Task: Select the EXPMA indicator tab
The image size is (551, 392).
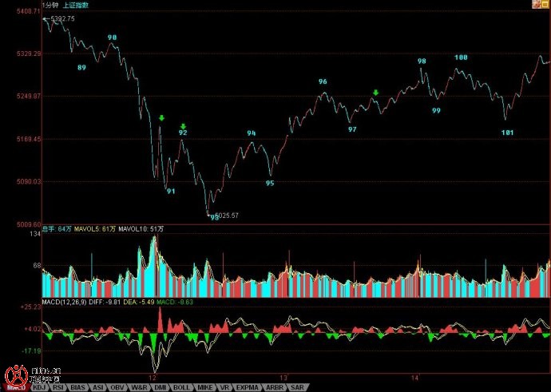Action: click(245, 387)
